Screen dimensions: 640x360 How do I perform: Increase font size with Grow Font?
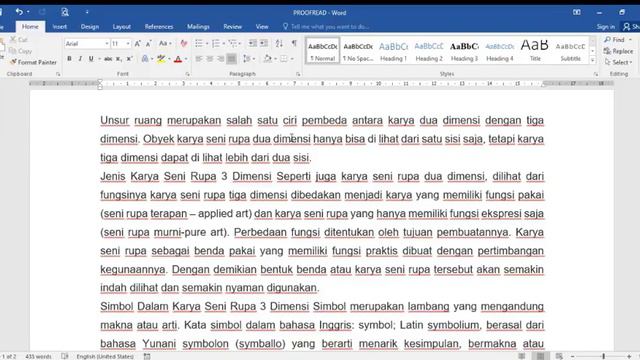point(138,43)
